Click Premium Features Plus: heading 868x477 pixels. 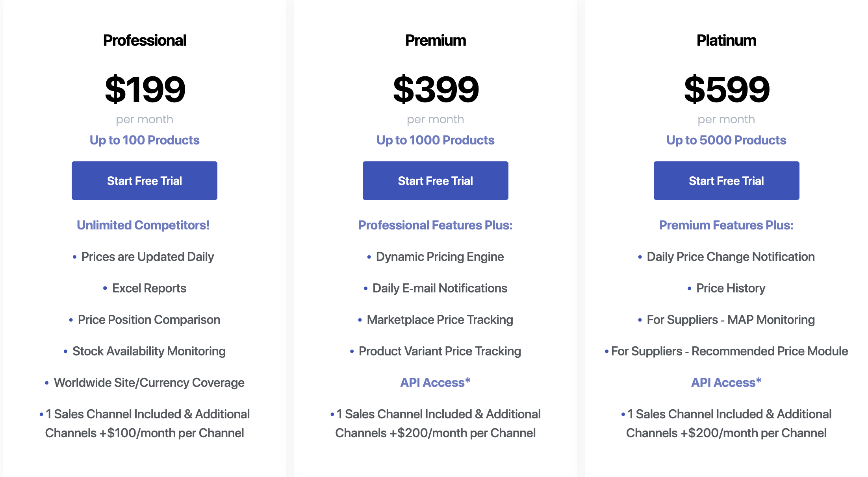[727, 225]
